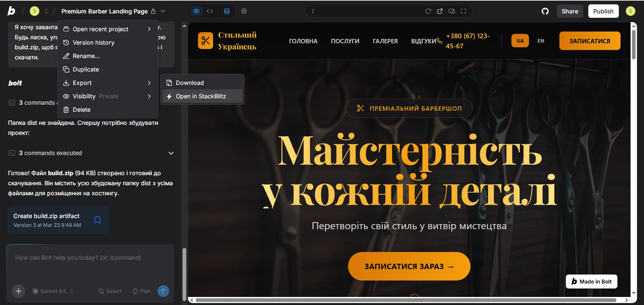Image resolution: width=644 pixels, height=305 pixels.
Task: Select Version history in the project menu
Action: tap(93, 43)
